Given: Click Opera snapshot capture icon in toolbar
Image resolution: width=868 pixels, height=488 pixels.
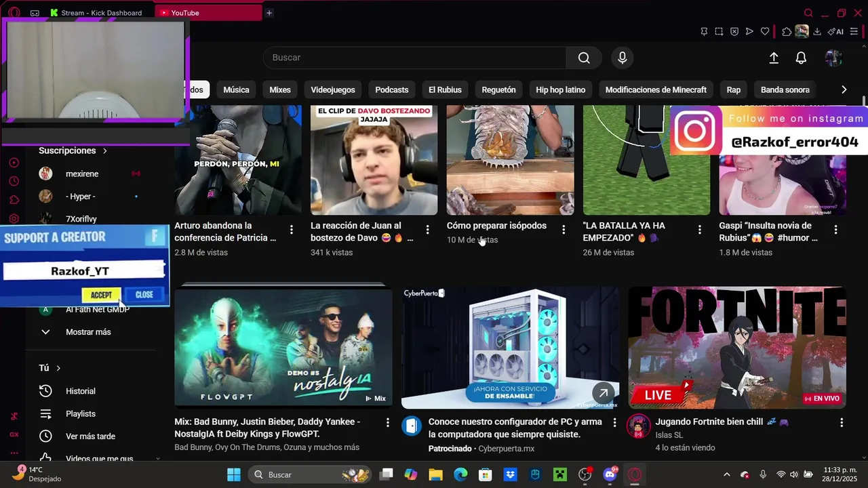Looking at the screenshot, I should (x=719, y=31).
